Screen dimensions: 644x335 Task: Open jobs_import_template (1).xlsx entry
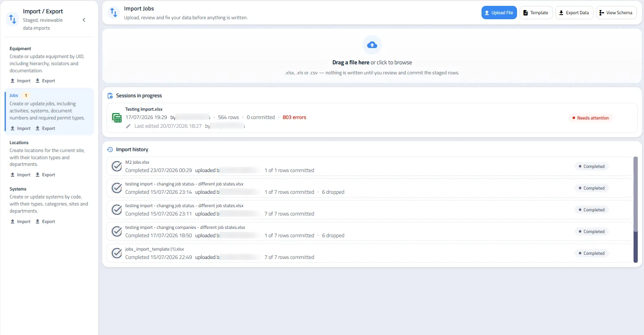coord(370,253)
